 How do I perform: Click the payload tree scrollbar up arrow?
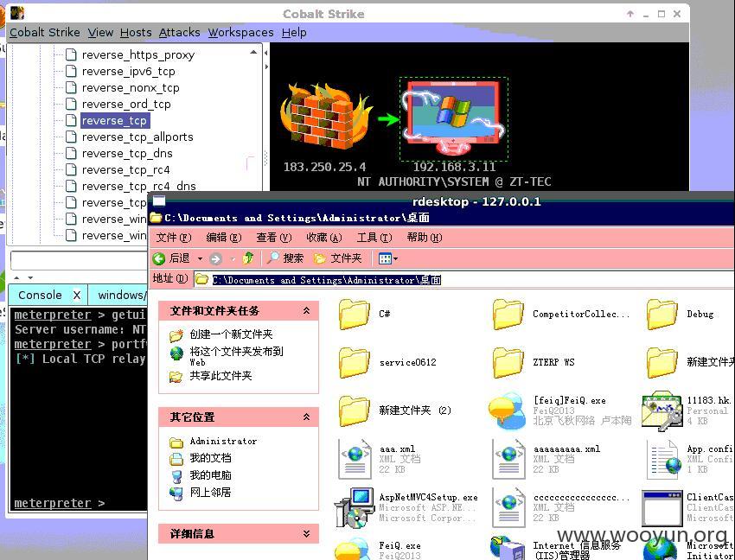tap(253, 52)
